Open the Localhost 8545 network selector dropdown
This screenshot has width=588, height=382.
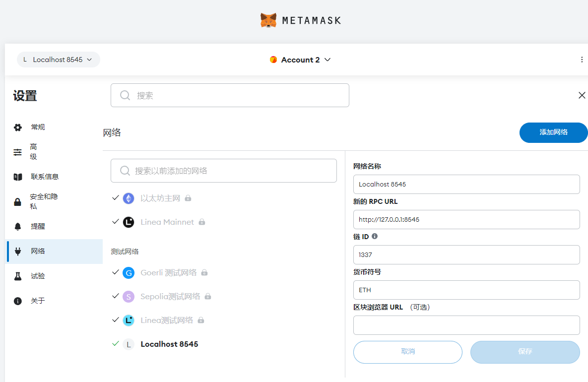(58, 60)
